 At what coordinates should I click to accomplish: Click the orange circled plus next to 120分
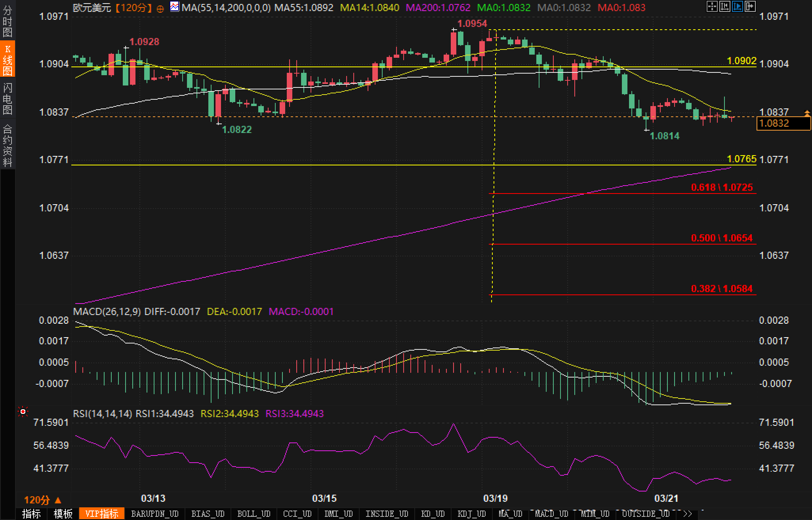click(160, 9)
